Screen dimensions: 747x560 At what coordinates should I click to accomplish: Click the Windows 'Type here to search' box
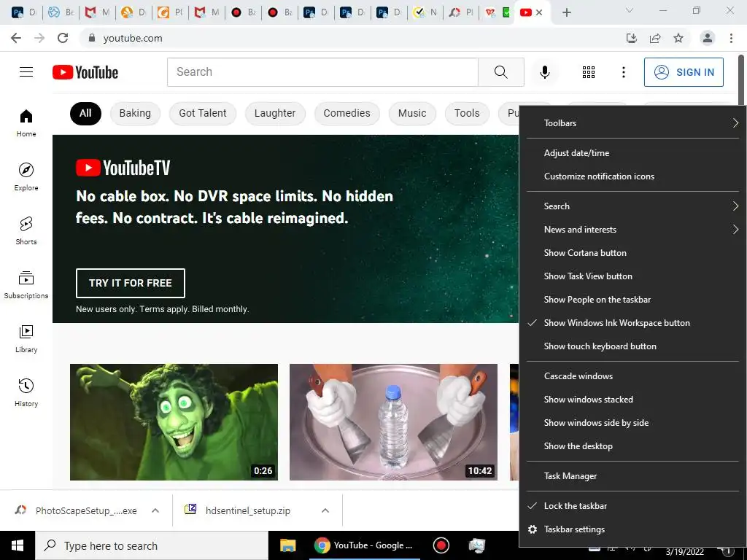pyautogui.click(x=152, y=545)
